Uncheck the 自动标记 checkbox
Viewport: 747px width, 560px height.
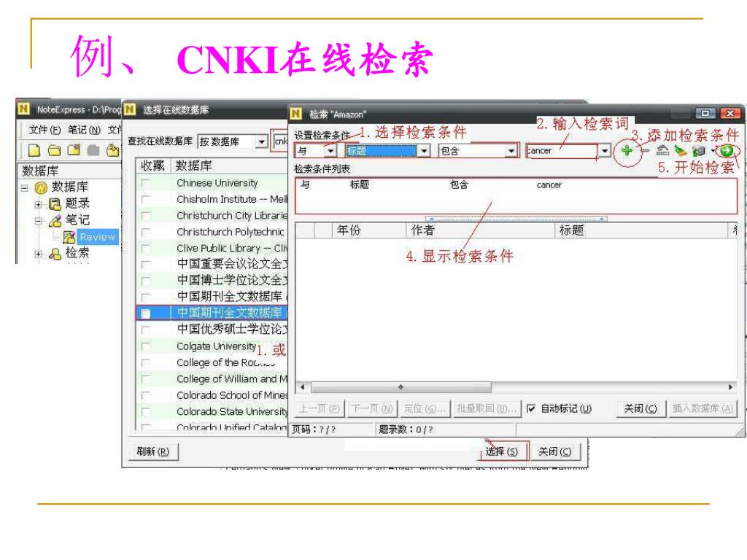[531, 408]
